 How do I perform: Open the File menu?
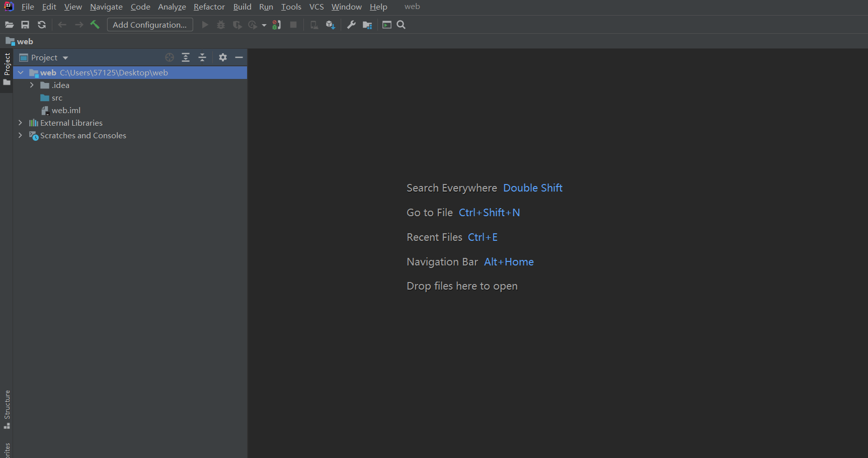click(x=28, y=7)
